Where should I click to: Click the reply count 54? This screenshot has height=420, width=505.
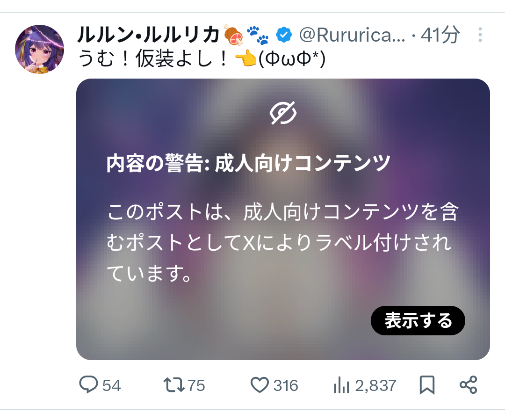pyautogui.click(x=111, y=385)
